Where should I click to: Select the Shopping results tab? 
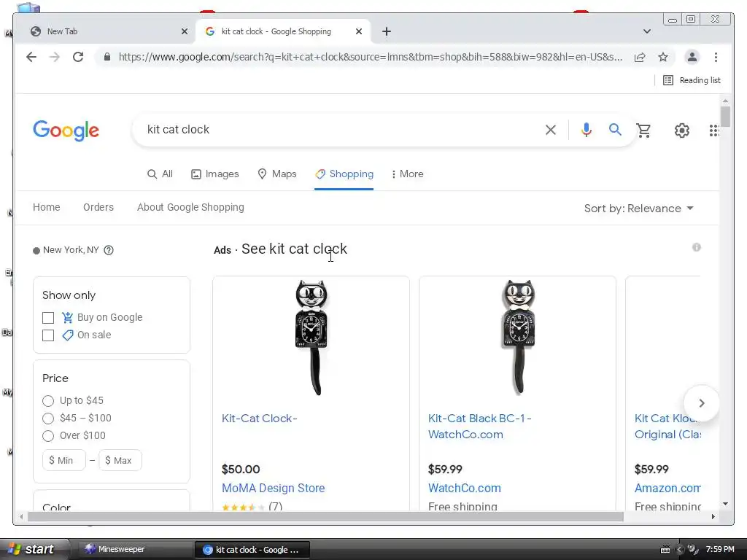point(344,174)
